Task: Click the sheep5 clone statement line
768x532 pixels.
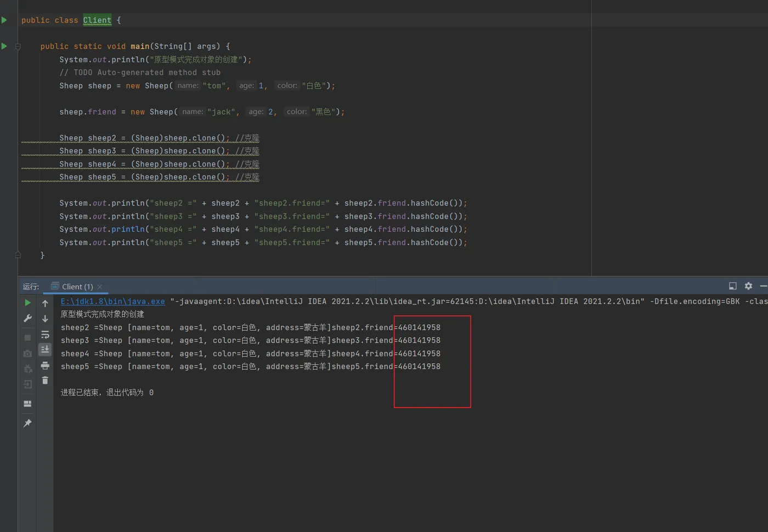Action: tap(159, 177)
